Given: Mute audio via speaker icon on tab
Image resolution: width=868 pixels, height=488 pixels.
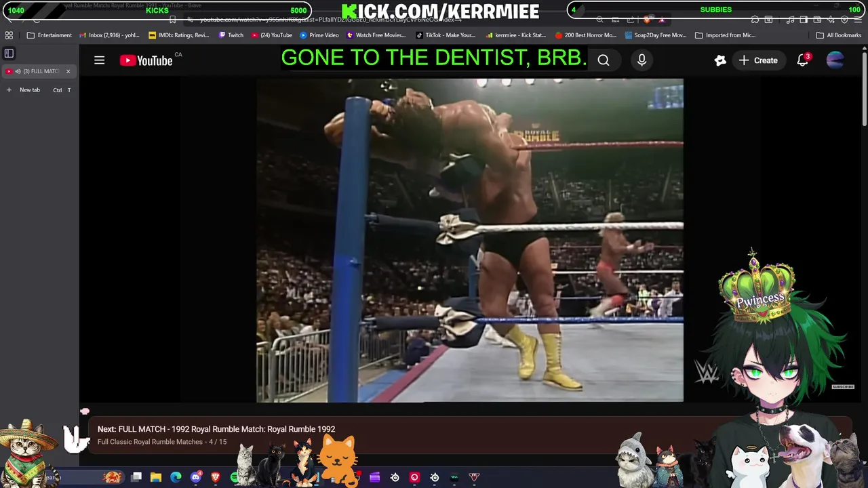Looking at the screenshot, I should point(18,71).
